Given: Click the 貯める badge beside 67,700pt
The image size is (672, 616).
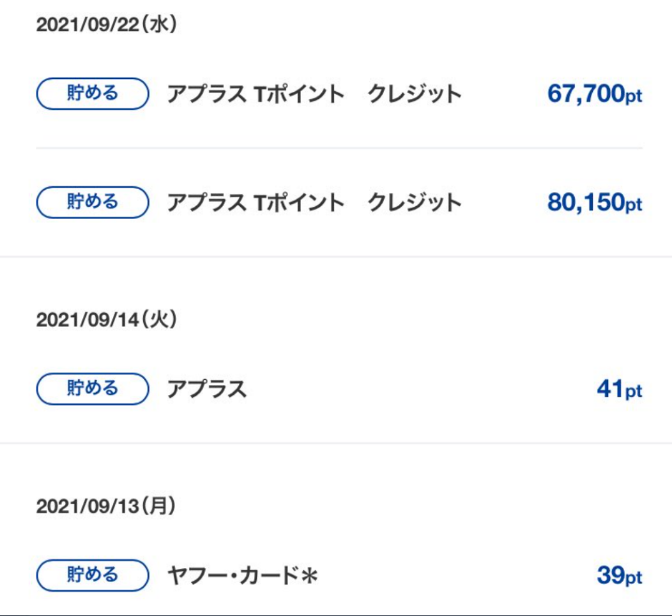Looking at the screenshot, I should pyautogui.click(x=93, y=94).
